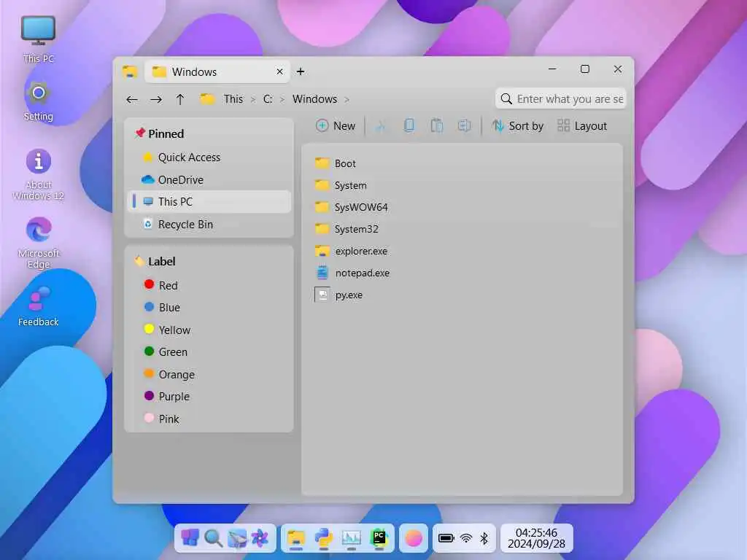Open the Sort by menu

517,126
